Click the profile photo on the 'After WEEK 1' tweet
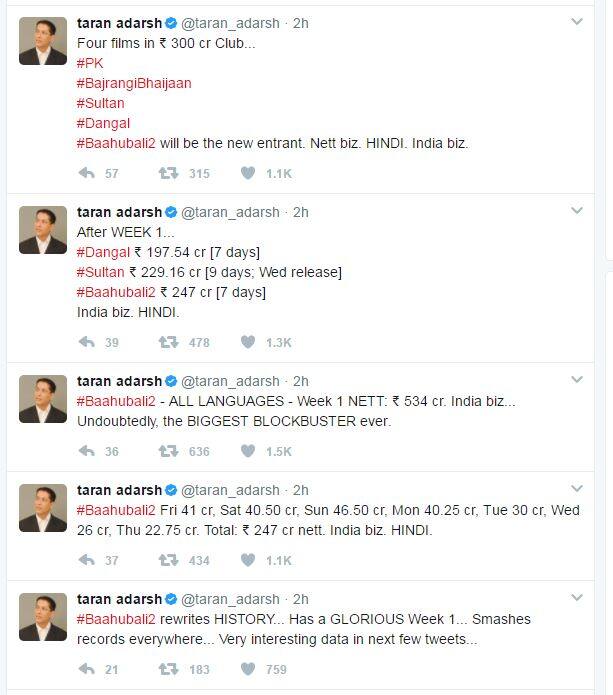Viewport: 613px width, 695px height. (43, 230)
